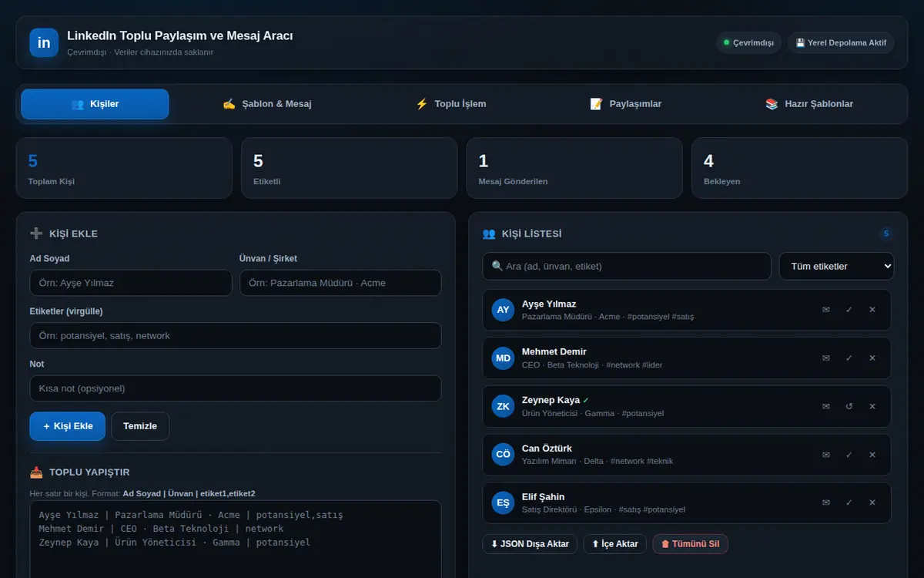Toggle the checkmark on Elif Şahin row

(x=849, y=502)
